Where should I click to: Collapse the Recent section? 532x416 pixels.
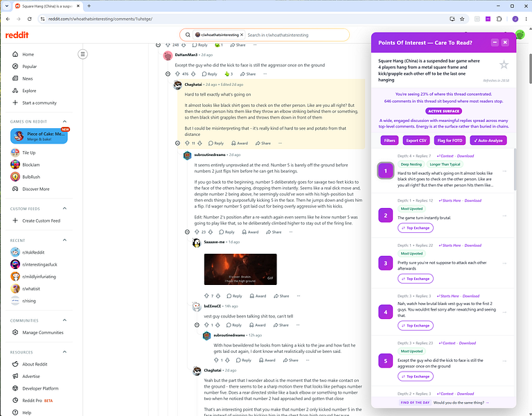click(64, 240)
